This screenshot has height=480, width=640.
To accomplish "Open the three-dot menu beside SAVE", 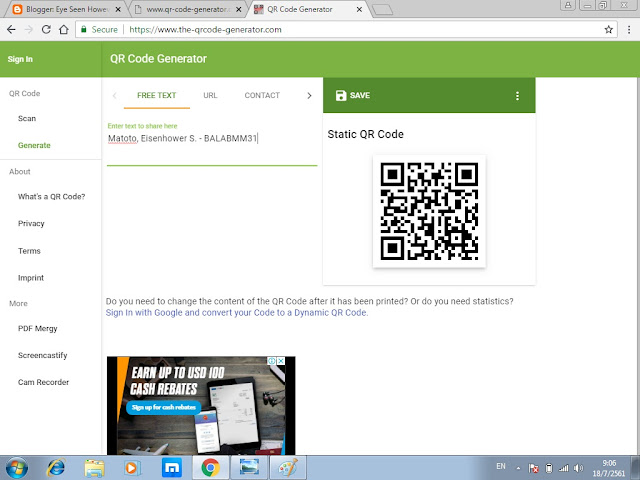I will (x=517, y=96).
